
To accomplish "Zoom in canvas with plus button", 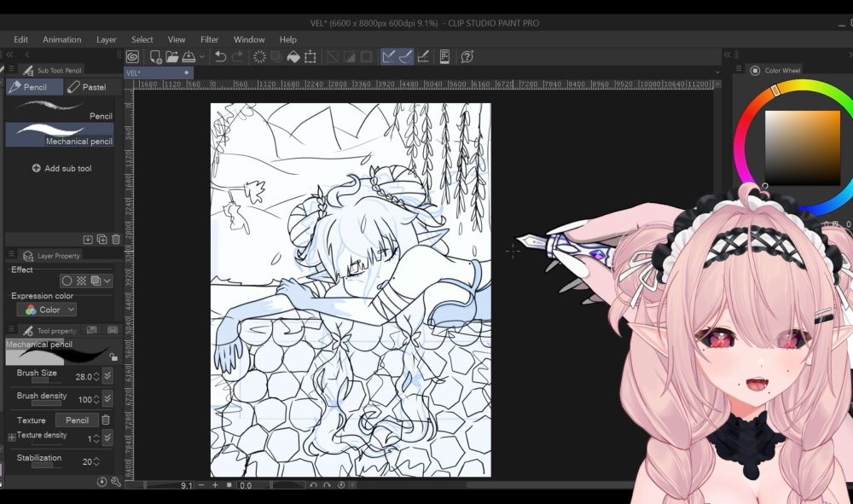I will (215, 485).
